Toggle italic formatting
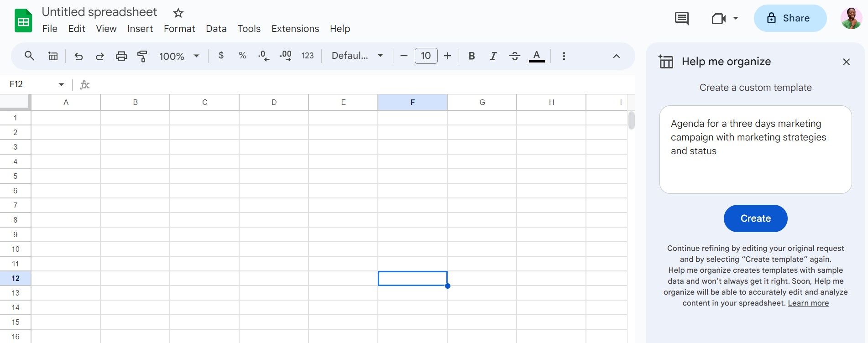 click(x=493, y=56)
